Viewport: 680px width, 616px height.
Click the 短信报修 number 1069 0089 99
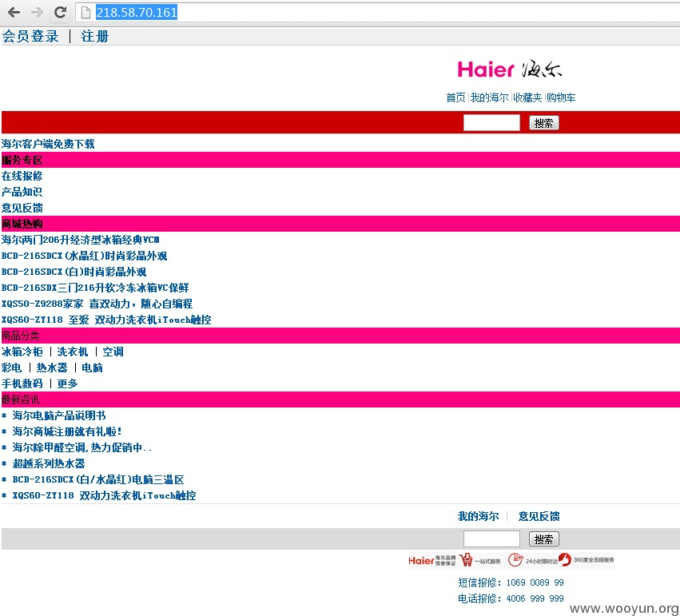point(535,582)
